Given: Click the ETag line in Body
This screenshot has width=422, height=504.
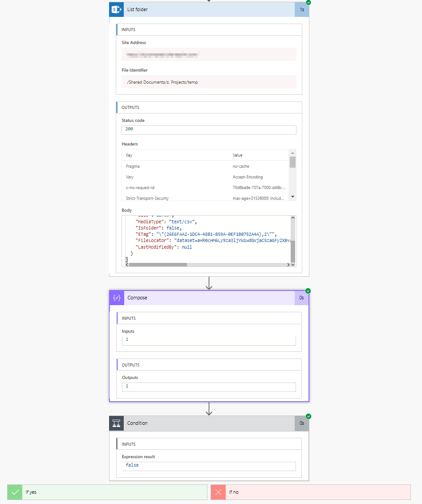Looking at the screenshot, I should [x=206, y=234].
